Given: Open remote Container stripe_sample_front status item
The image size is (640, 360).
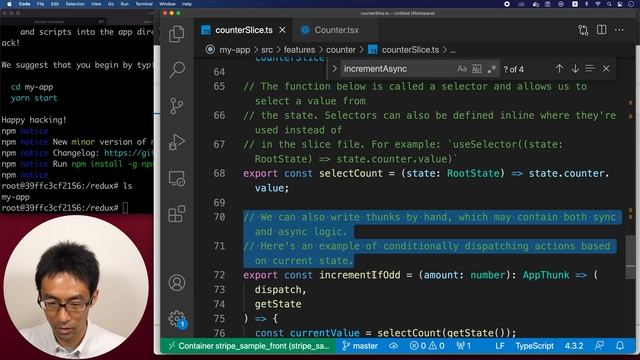Looking at the screenshot, I should [x=248, y=346].
